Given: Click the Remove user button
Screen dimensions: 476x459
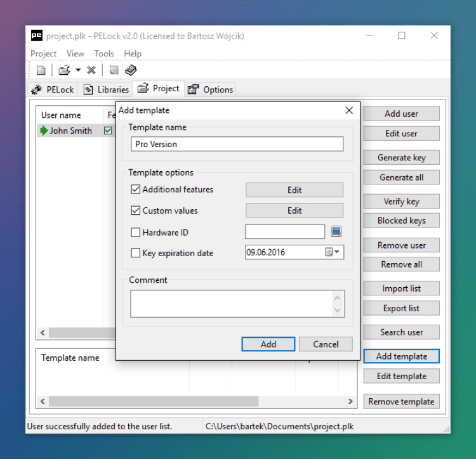Looking at the screenshot, I should pos(401,245).
